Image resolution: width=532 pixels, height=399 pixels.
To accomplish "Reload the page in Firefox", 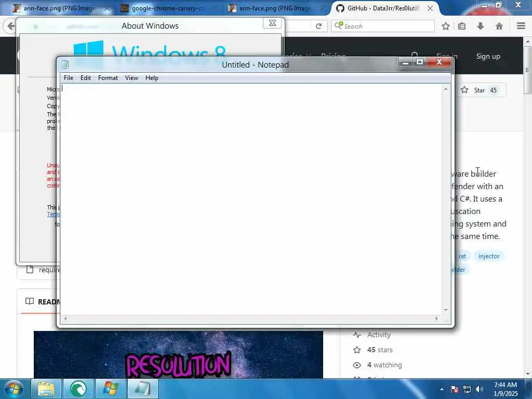I will point(318,26).
